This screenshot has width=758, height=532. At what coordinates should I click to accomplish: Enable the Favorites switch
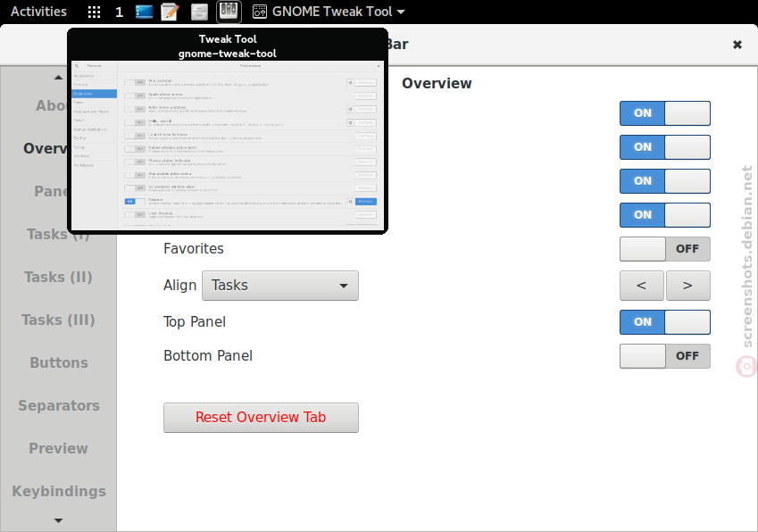point(664,249)
